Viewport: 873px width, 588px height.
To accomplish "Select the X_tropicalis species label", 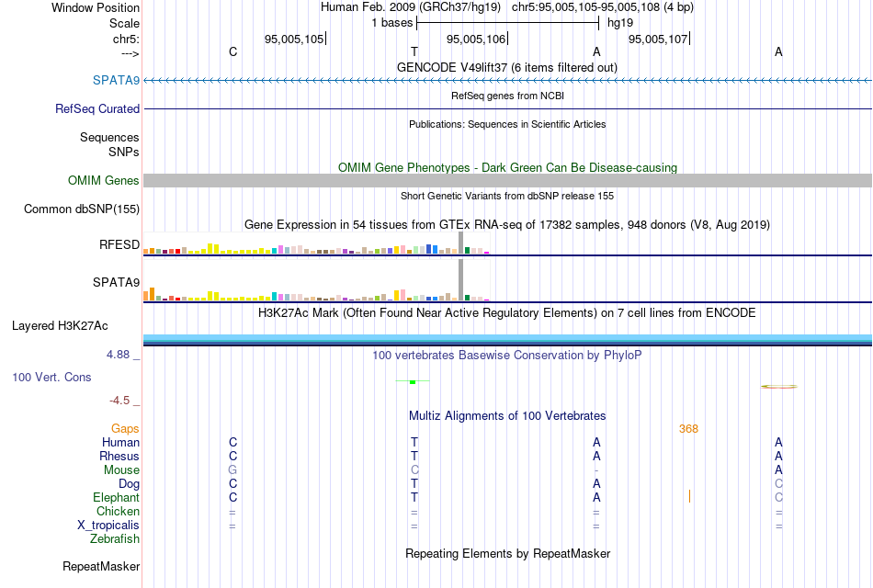I will pos(108,526).
